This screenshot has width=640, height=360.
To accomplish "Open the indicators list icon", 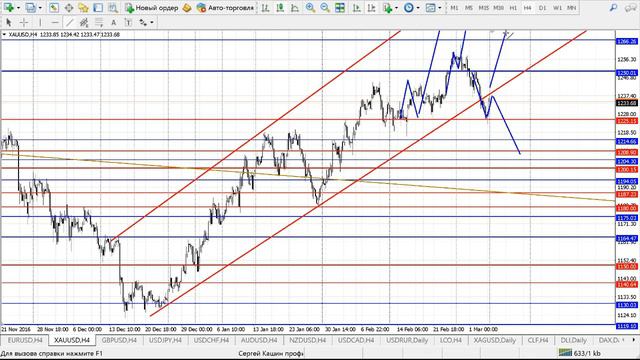I will pos(387,7).
